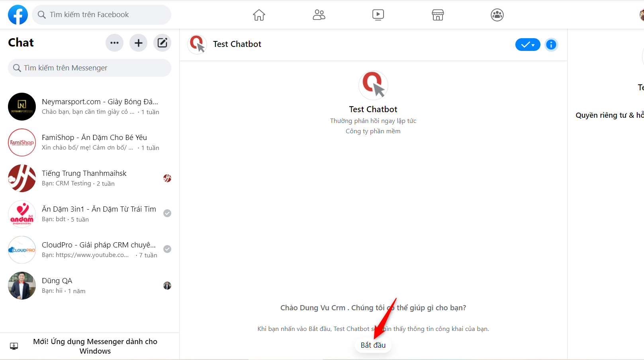Viewport: 644px width, 360px height.
Task: Open the checkmark dropdown in chat header
Action: coord(528,45)
